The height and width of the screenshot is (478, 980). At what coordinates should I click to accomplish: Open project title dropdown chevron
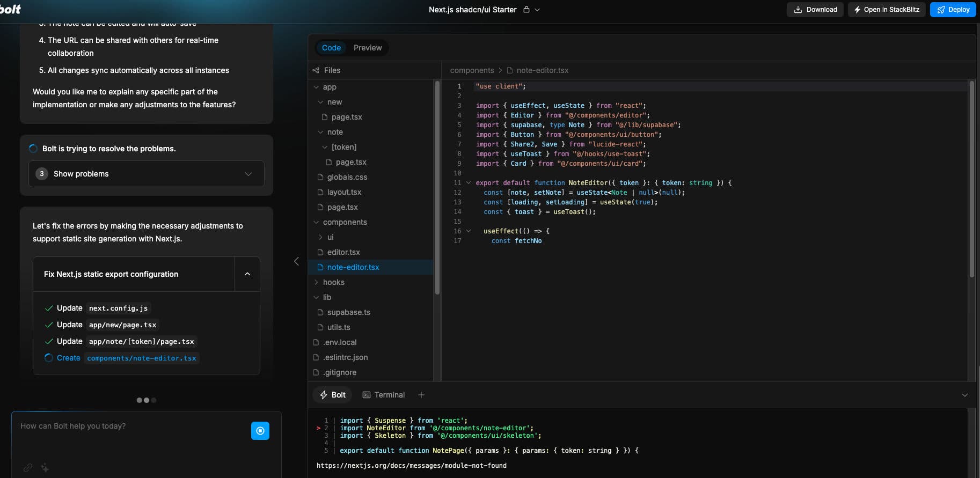point(537,10)
